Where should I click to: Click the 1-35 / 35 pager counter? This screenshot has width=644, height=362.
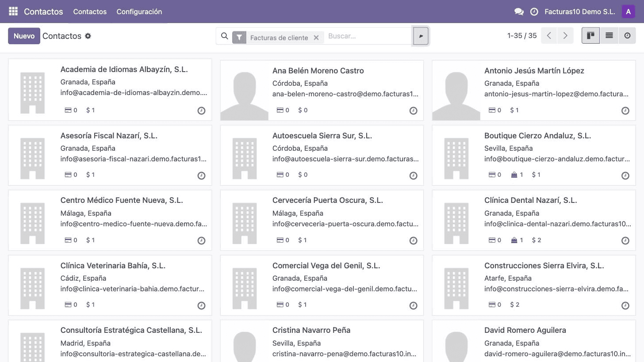(x=522, y=36)
